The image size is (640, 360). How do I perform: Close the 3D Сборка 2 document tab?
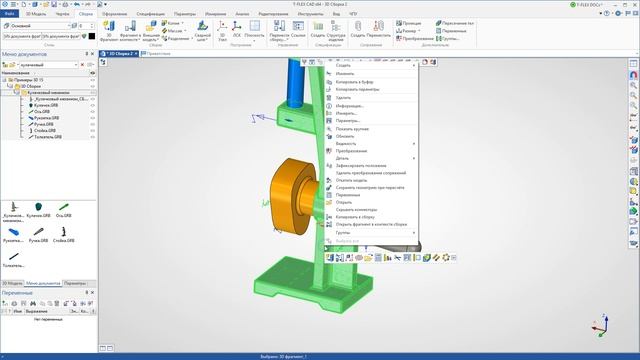coord(136,53)
